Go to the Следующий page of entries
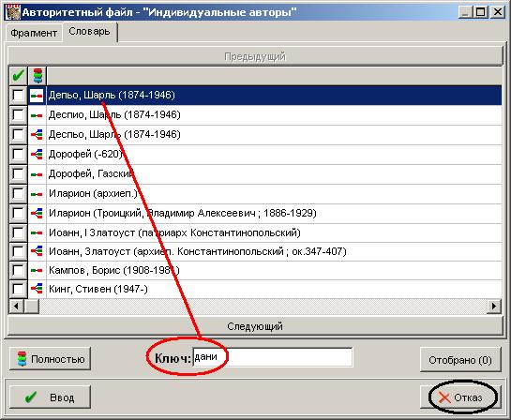Screen dimensions: 511x420 [x=255, y=326]
